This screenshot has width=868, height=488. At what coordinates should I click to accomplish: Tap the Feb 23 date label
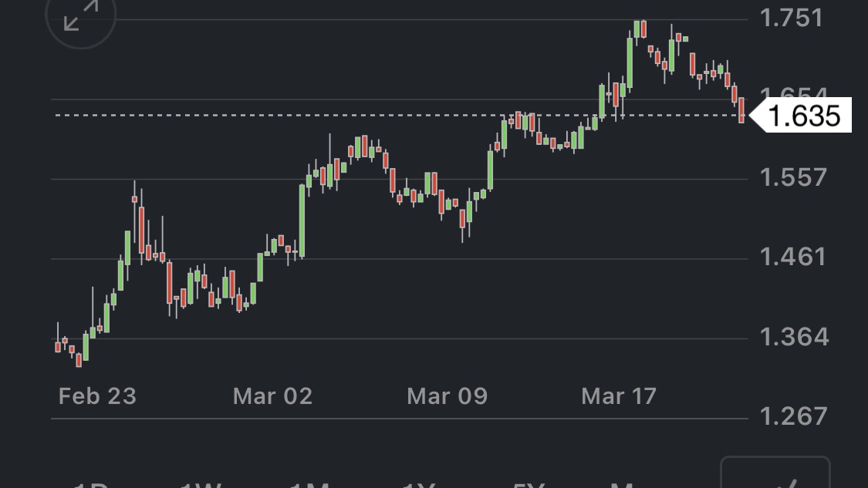click(x=97, y=396)
